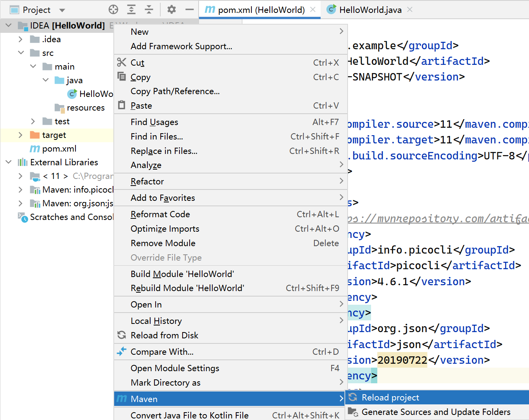Select the HelloWorld class file icon

[72, 94]
